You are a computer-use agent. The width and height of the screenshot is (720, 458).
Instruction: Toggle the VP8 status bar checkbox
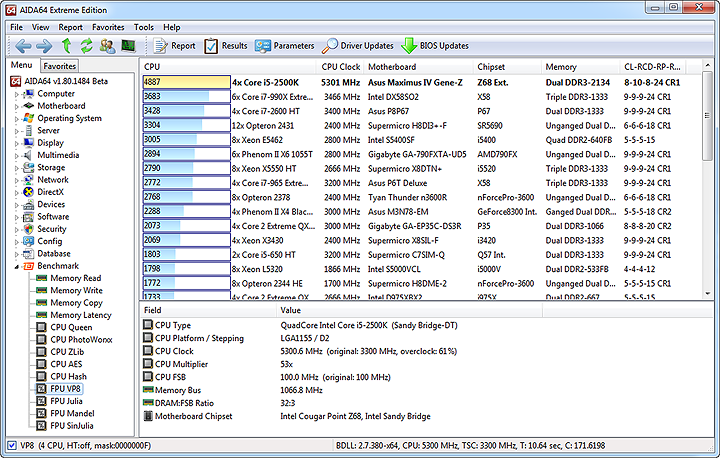coord(12,445)
